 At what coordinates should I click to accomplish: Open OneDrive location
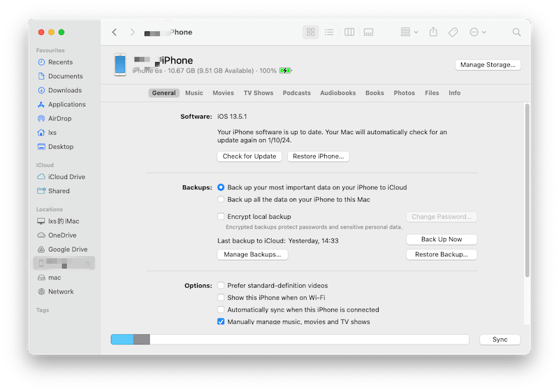click(x=62, y=235)
